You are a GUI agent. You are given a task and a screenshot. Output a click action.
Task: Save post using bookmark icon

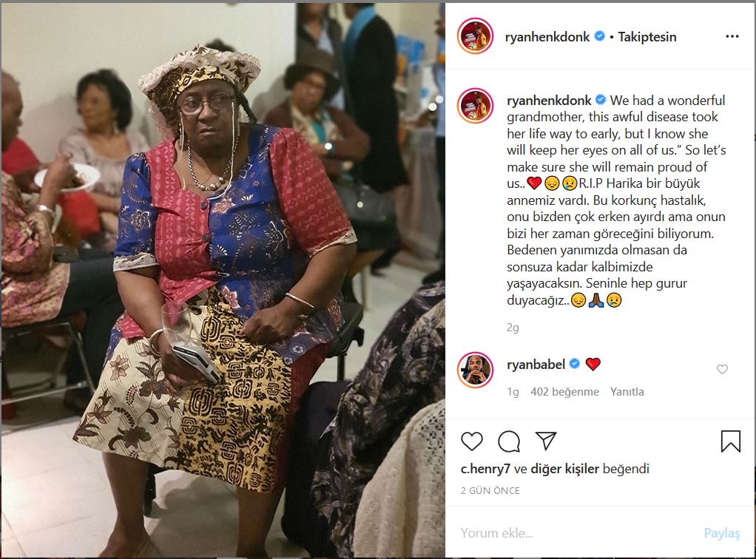pos(730,441)
